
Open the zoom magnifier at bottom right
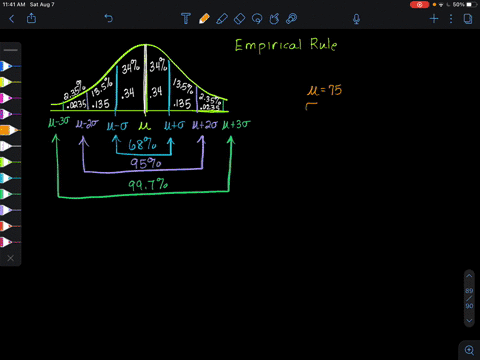(469, 350)
